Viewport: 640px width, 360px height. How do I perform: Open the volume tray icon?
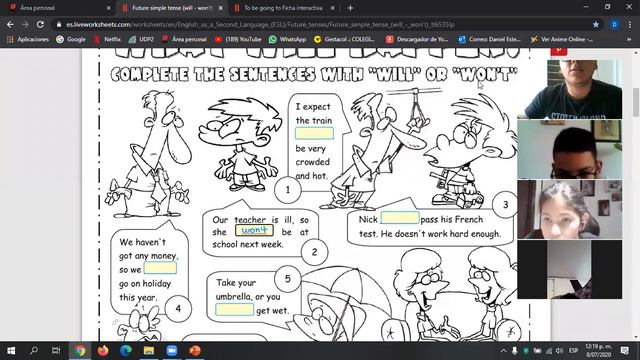click(560, 351)
